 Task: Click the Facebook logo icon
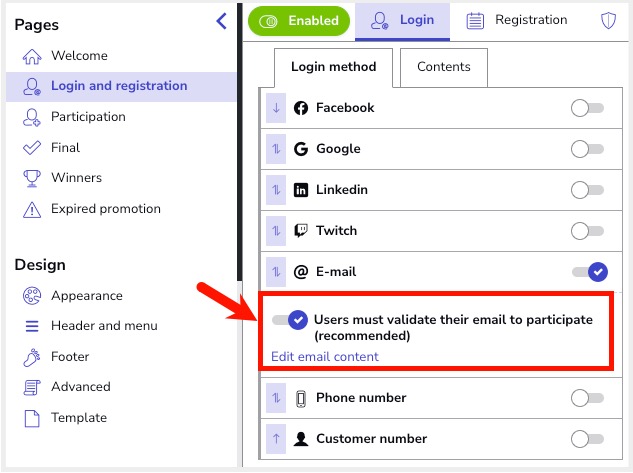(301, 108)
